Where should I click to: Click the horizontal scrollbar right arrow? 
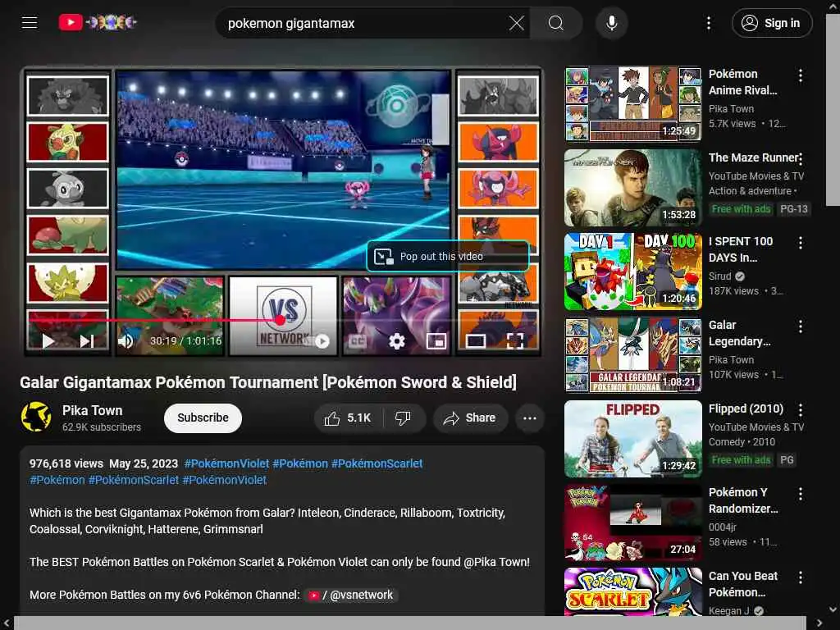click(x=819, y=623)
